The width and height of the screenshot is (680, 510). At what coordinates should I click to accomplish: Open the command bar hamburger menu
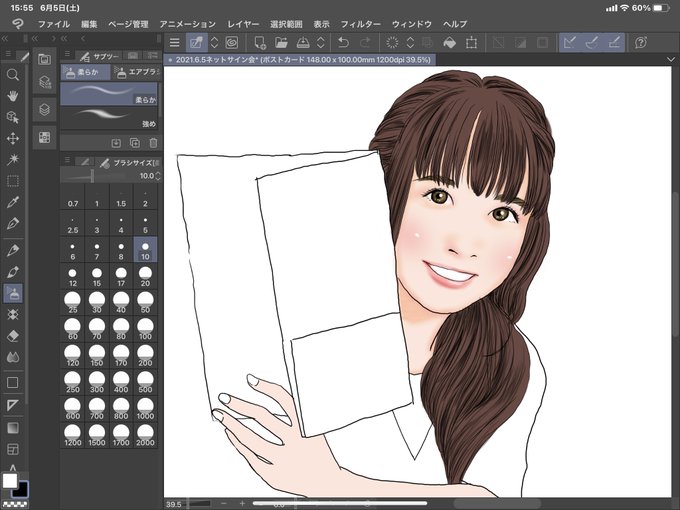tap(174, 42)
